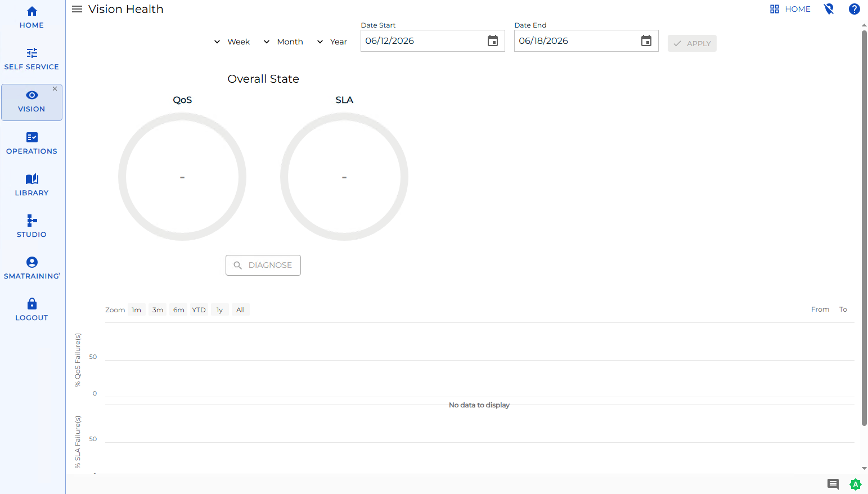Click the chart From date label
The width and height of the screenshot is (868, 494).
click(x=820, y=309)
